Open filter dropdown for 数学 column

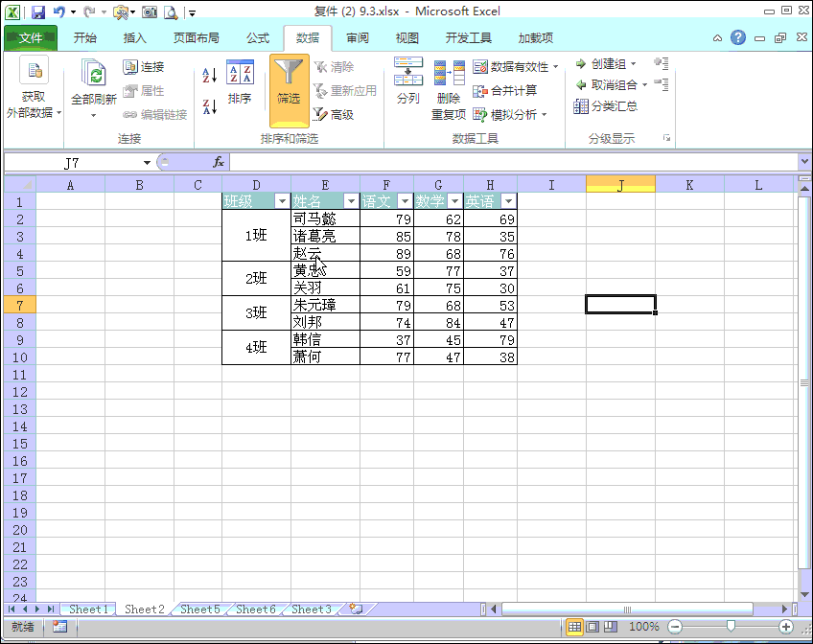[x=454, y=201]
